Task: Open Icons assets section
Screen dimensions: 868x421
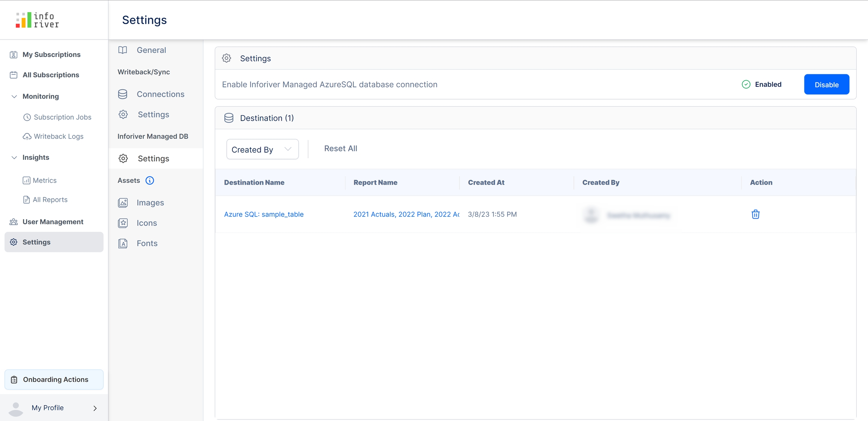Action: [x=147, y=223]
